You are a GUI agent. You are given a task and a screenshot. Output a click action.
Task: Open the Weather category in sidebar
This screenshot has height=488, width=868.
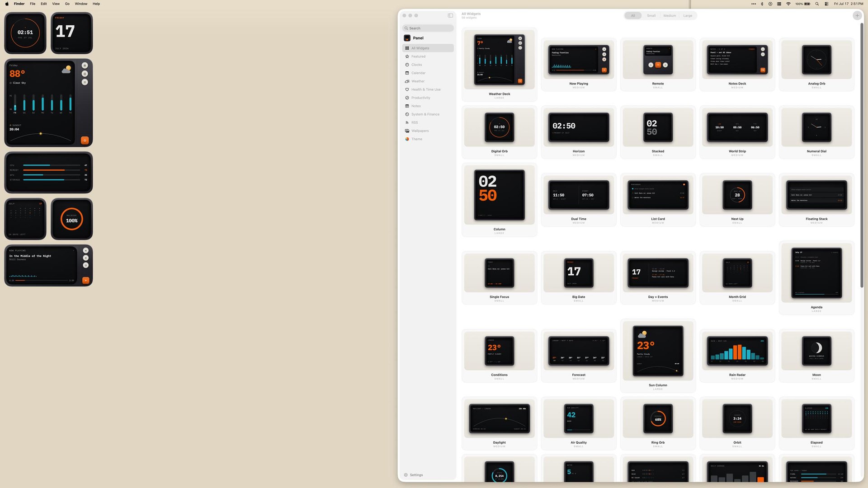(428, 81)
